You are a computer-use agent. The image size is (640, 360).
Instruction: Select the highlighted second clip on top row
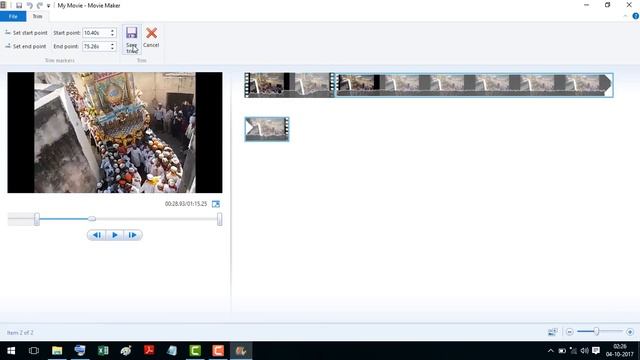click(474, 85)
